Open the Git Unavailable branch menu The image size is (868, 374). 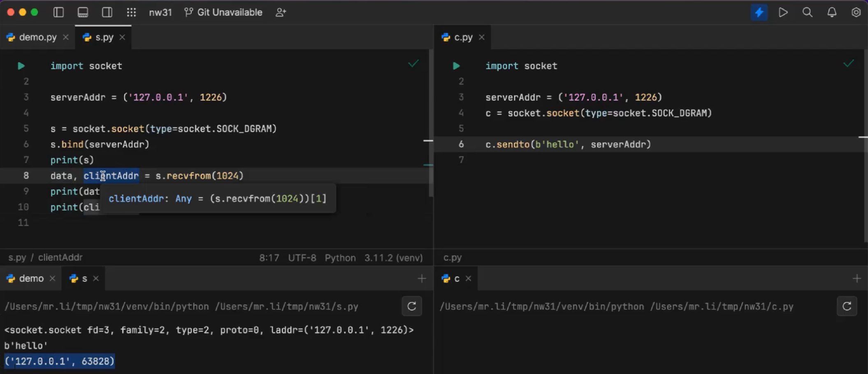click(x=223, y=12)
